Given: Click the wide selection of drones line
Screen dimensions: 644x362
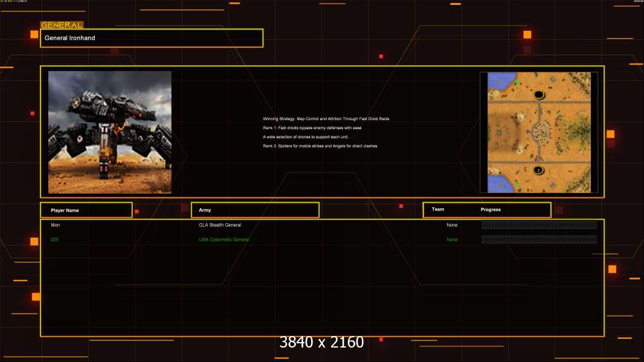Looking at the screenshot, I should [x=306, y=136].
